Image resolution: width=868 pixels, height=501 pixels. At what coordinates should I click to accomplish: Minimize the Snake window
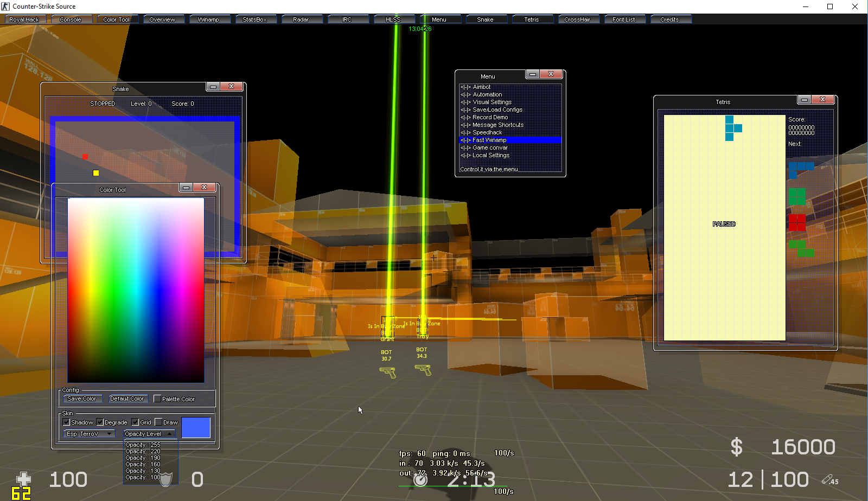coord(213,87)
